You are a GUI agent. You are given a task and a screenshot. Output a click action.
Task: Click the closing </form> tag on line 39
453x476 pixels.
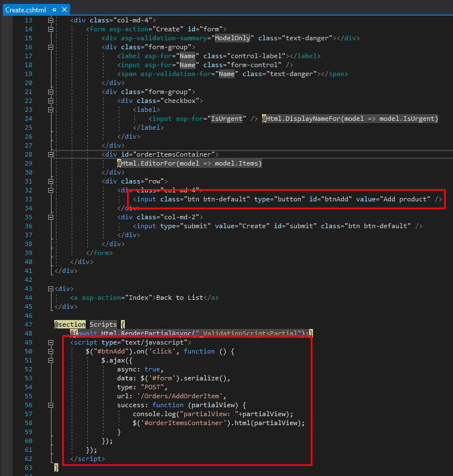point(99,253)
